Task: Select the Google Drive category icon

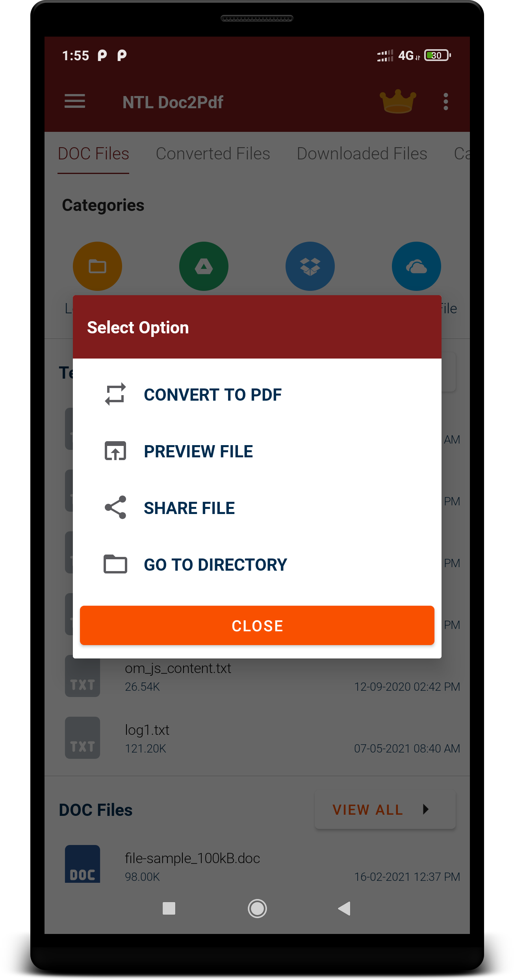Action: click(204, 266)
